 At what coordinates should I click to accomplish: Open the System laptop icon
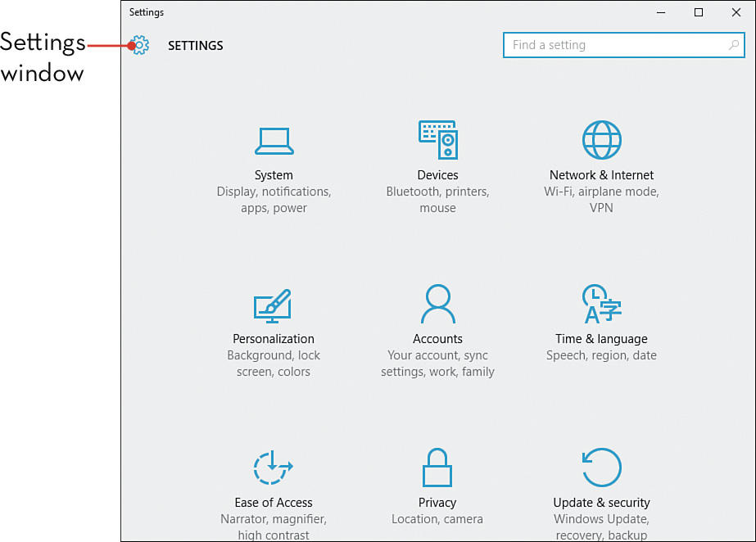click(274, 141)
